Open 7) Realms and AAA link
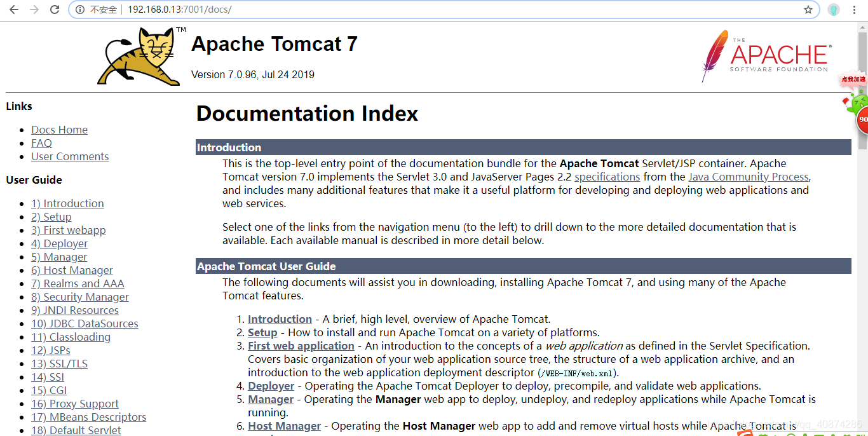Viewport: 868px width, 436px height. pyautogui.click(x=78, y=283)
